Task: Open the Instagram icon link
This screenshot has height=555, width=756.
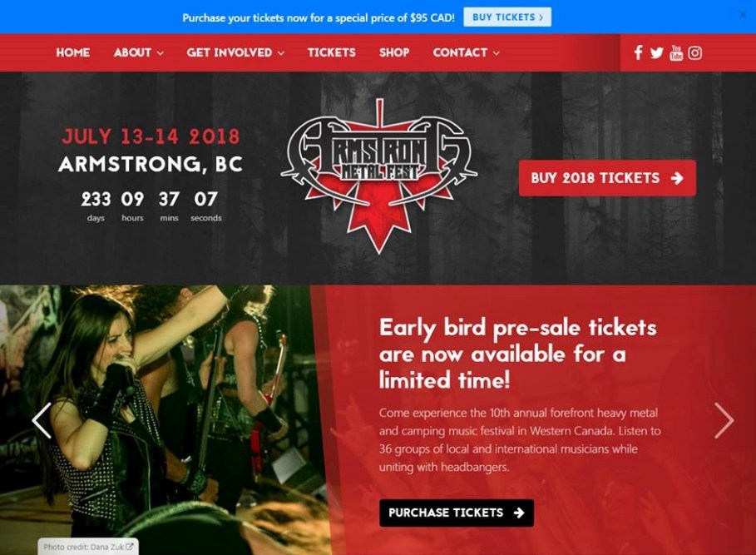Action: (694, 52)
